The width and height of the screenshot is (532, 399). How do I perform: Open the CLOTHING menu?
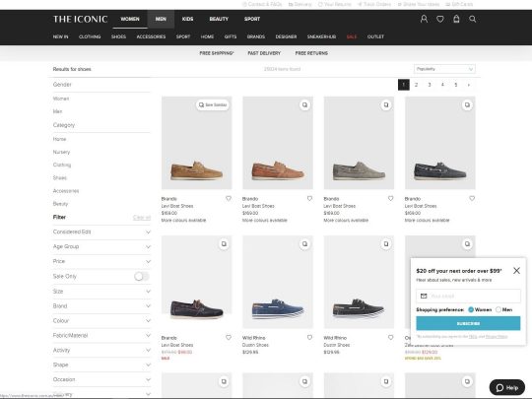[90, 36]
